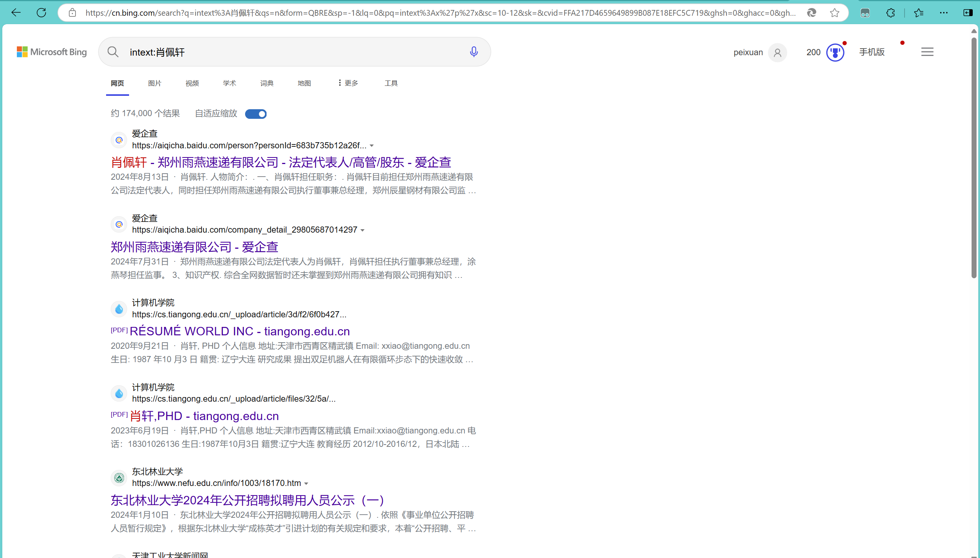980x558 pixels.
Task: Start voice search with microphone icon
Action: [474, 52]
